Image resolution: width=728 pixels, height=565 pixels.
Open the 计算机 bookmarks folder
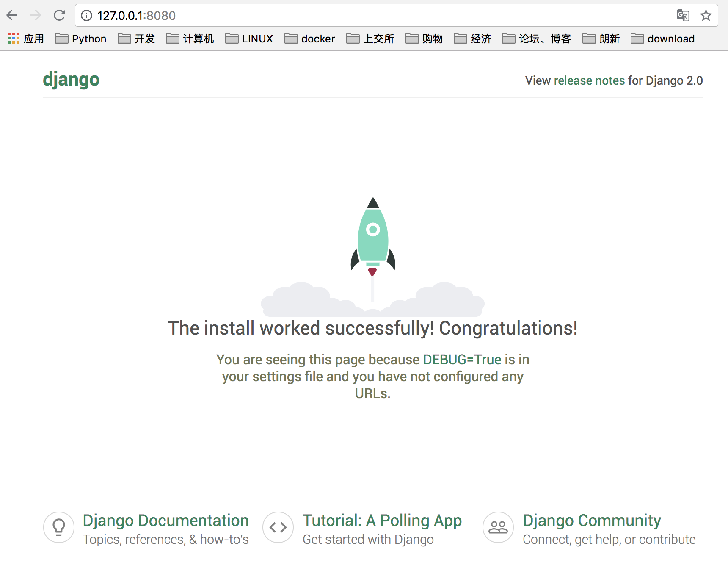click(x=190, y=39)
